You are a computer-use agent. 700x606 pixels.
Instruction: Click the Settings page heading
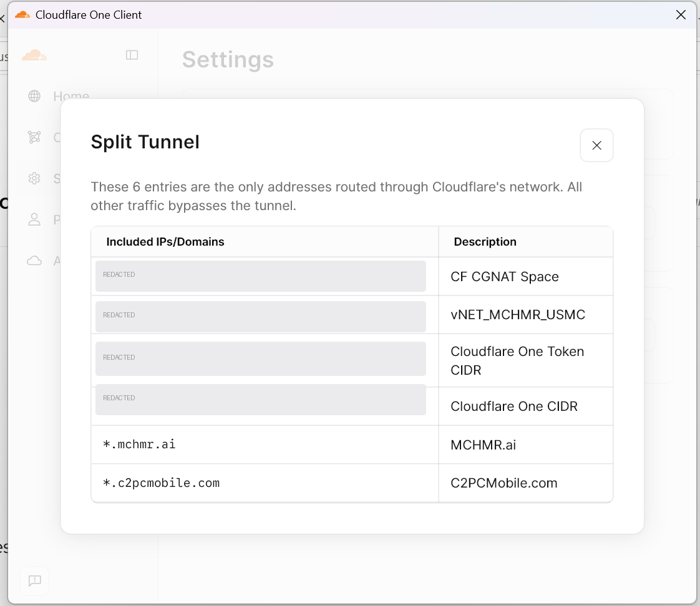tap(228, 59)
